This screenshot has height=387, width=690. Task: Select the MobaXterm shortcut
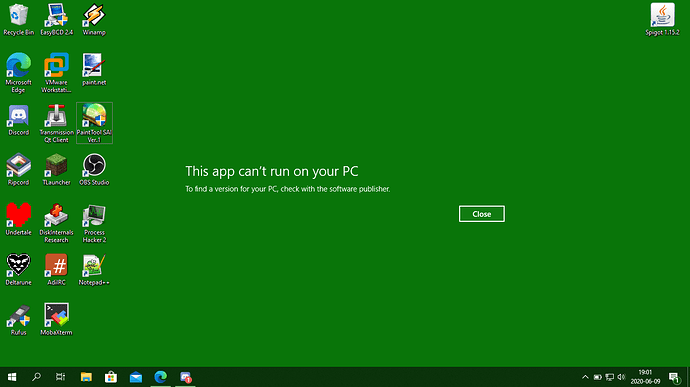[56, 320]
